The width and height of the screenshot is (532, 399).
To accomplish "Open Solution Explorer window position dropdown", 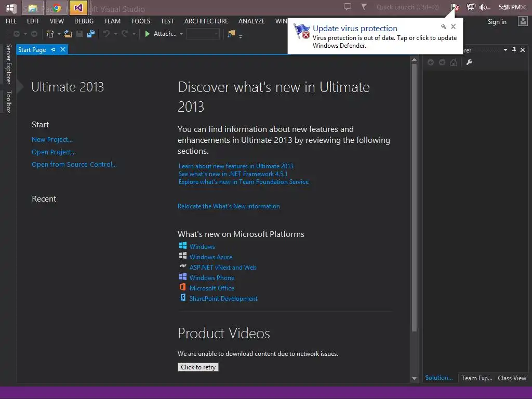I will pos(506,50).
